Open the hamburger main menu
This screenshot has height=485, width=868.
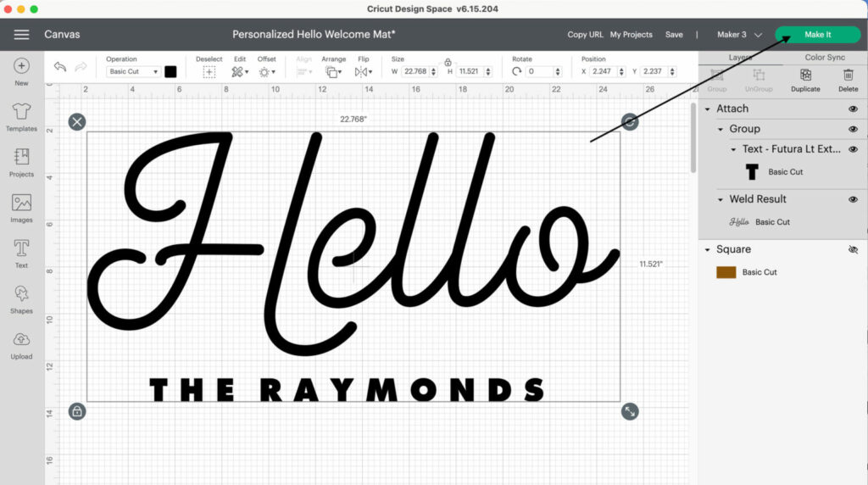click(21, 35)
